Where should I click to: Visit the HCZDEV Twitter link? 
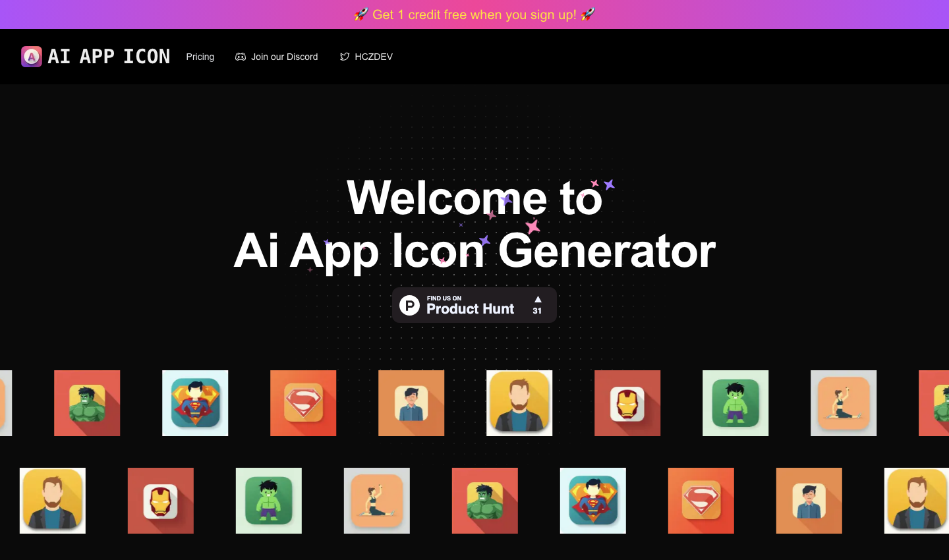pos(366,57)
